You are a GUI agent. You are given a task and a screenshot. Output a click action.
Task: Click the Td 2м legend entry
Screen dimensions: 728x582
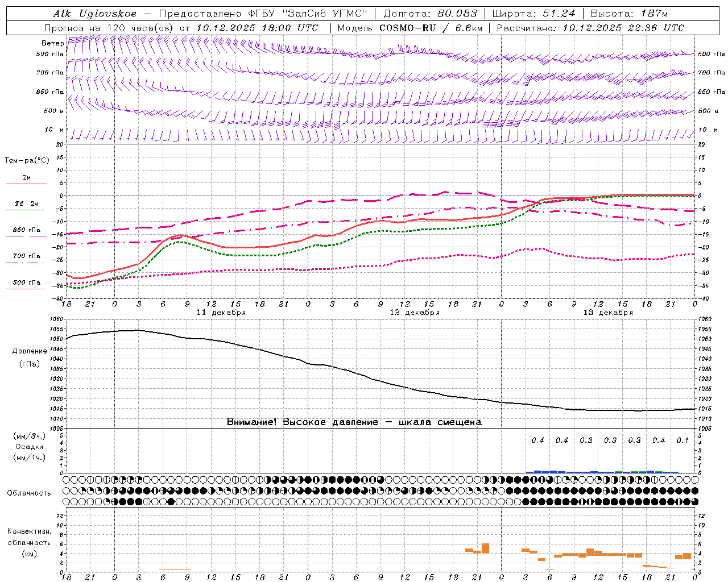[x=26, y=203]
